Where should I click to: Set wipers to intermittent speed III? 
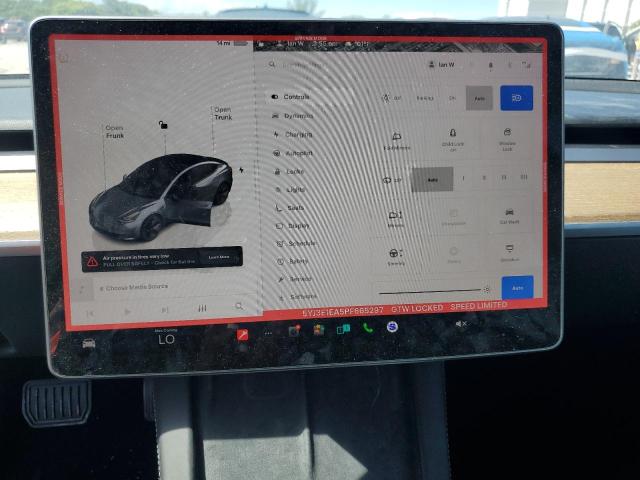(504, 178)
